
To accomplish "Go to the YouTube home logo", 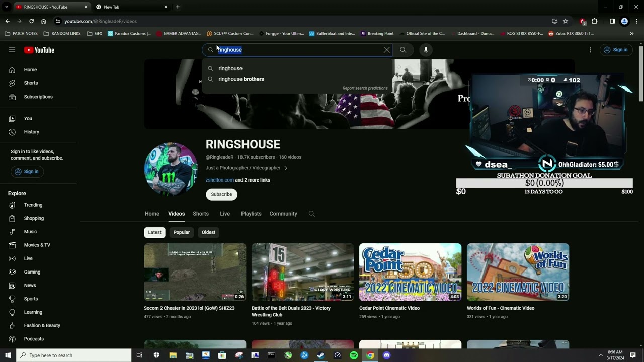I will (39, 50).
